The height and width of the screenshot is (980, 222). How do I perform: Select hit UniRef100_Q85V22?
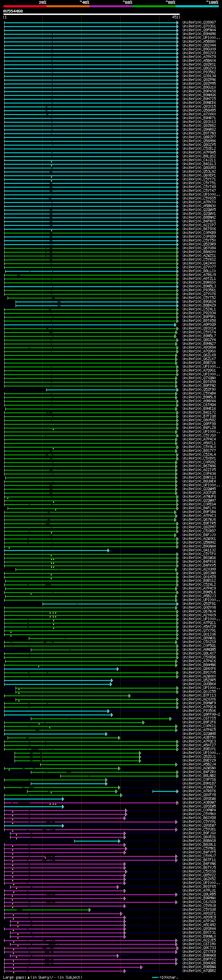(199, 875)
